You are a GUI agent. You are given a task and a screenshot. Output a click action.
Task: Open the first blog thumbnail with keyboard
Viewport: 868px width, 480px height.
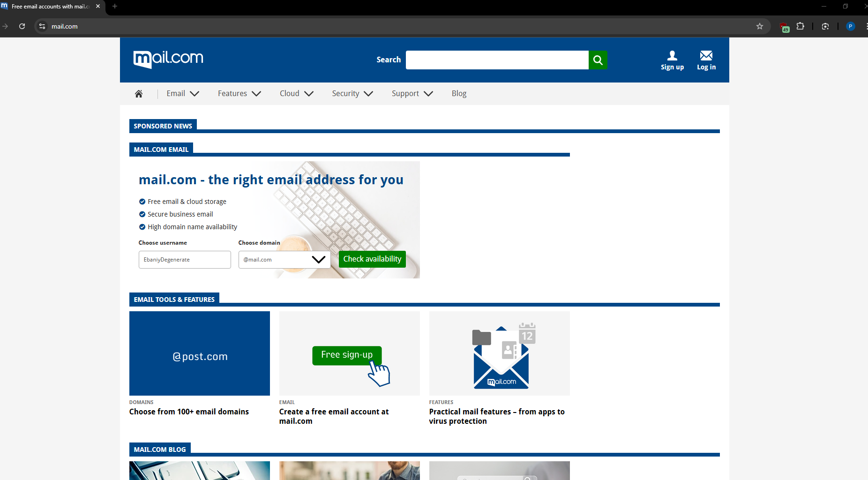click(x=200, y=471)
